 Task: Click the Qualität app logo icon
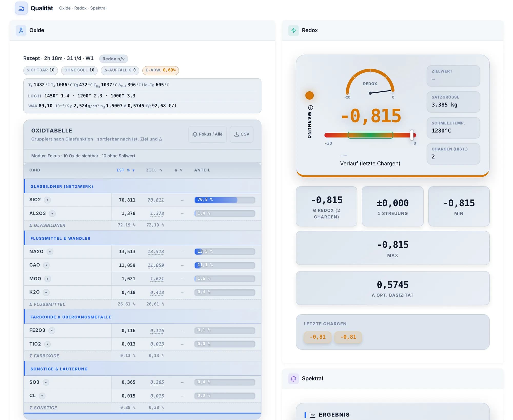point(21,8)
